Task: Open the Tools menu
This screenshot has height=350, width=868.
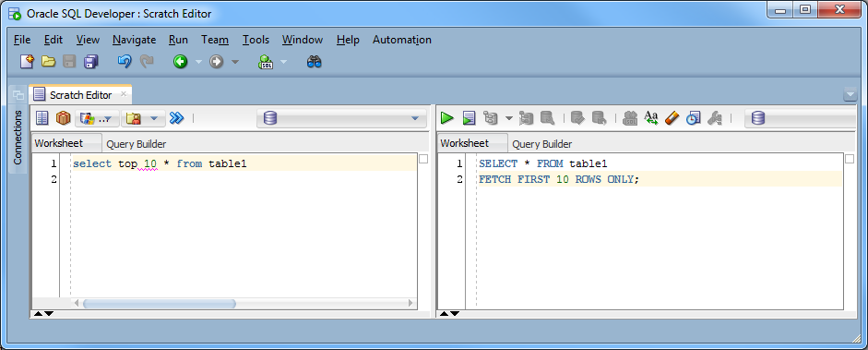Action: (x=256, y=40)
